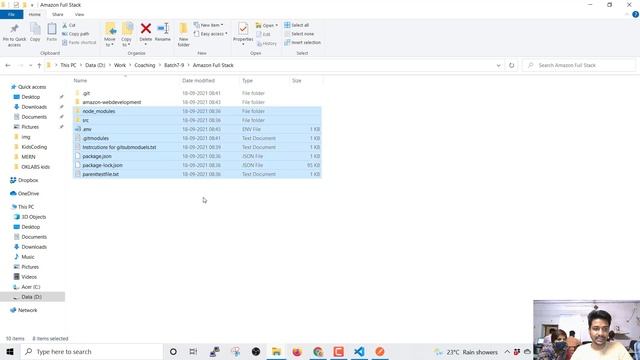Sort by the Name column header
640x360 pixels.
[80, 81]
